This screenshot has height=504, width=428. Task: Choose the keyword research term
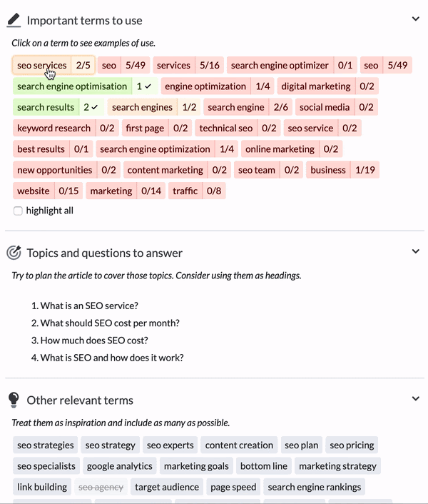(x=66, y=128)
